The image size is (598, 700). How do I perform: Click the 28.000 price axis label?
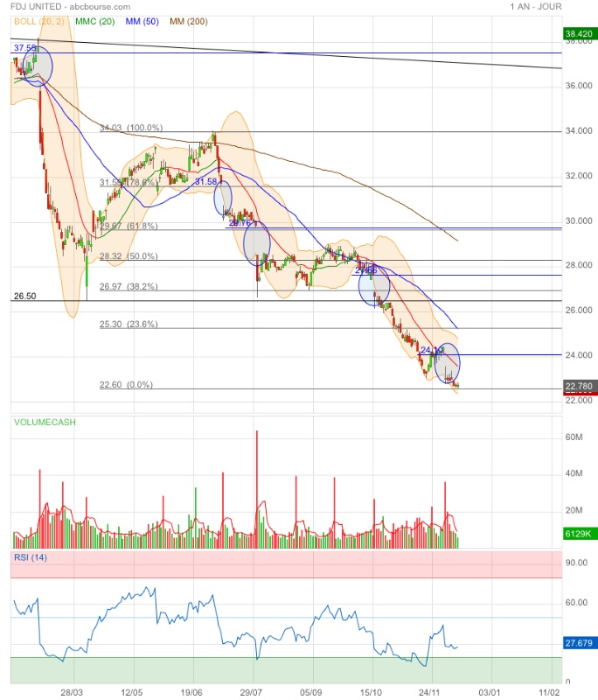[579, 265]
